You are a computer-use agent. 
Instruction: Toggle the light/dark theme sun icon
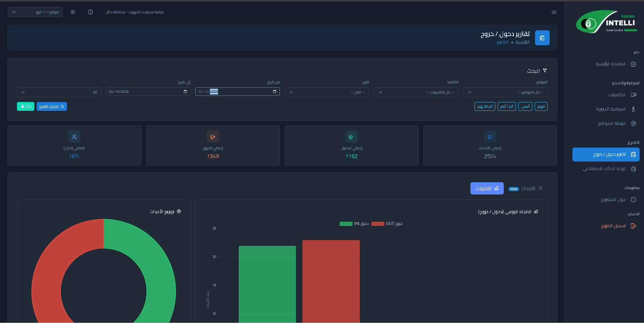[x=73, y=12]
